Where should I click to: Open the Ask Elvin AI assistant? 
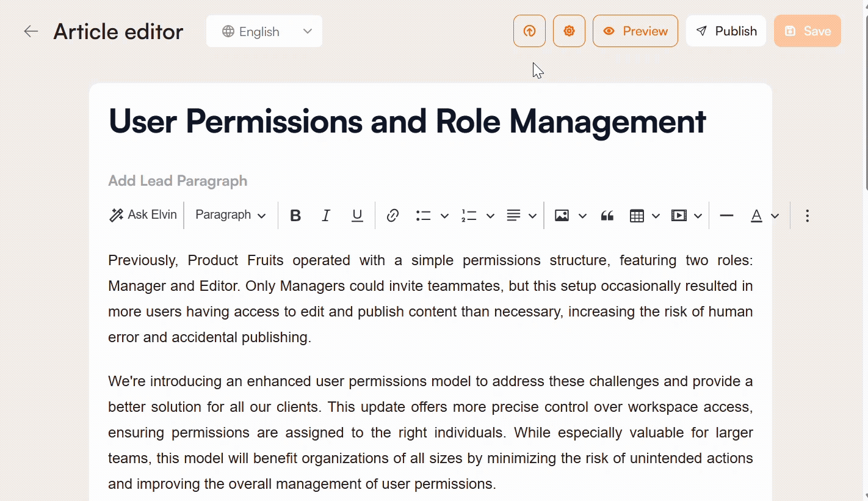[x=143, y=215]
